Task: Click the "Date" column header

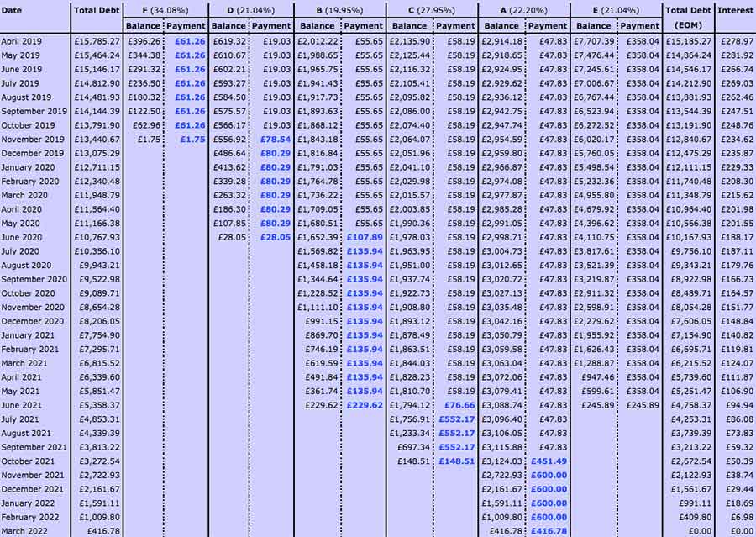Action: [x=12, y=10]
